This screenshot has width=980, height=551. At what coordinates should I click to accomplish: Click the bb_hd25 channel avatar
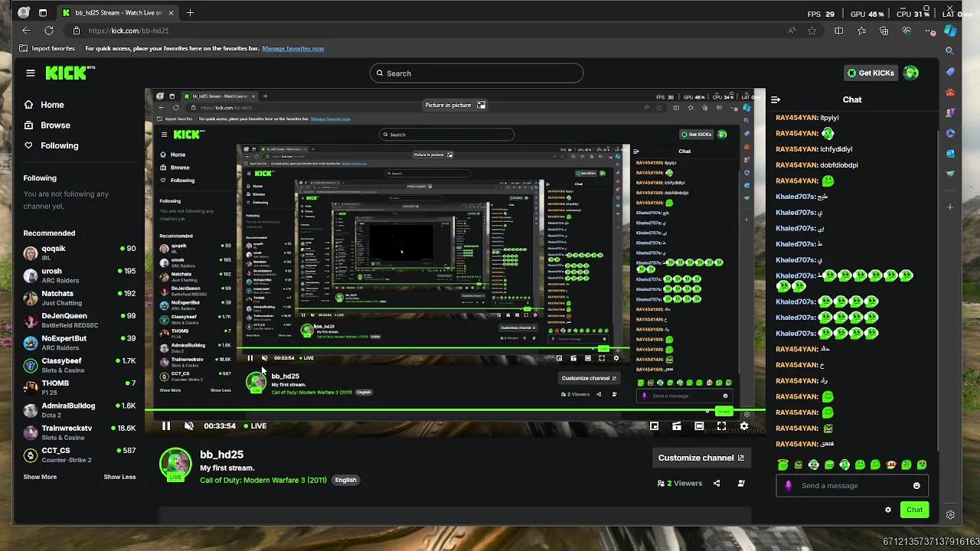pyautogui.click(x=175, y=465)
